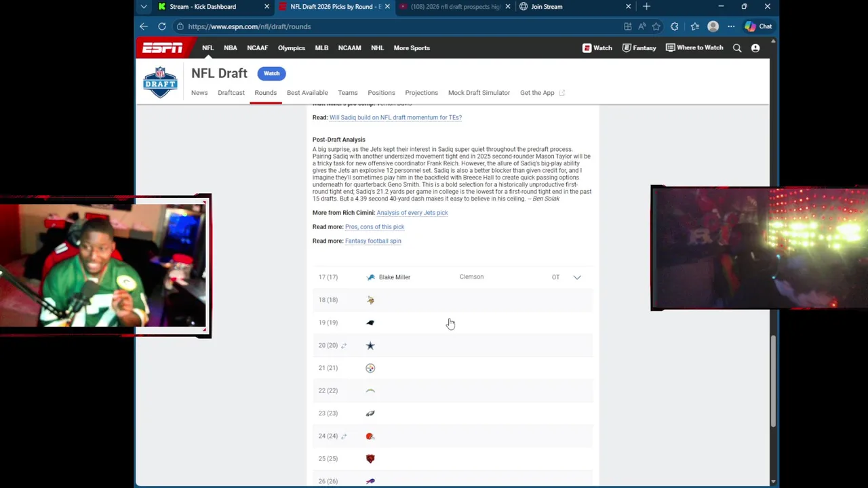This screenshot has height=488, width=868.
Task: Click Blake Miller player name
Action: pos(395,277)
